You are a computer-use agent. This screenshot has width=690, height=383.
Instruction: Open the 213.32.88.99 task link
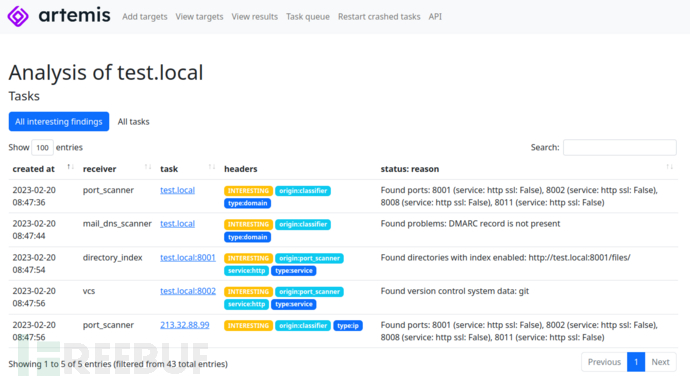click(185, 325)
